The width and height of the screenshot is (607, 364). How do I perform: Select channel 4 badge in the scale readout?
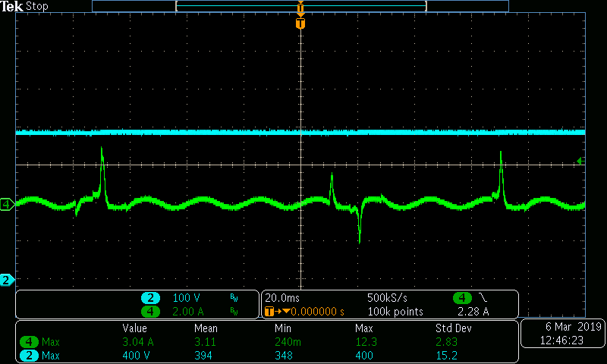pyautogui.click(x=150, y=312)
